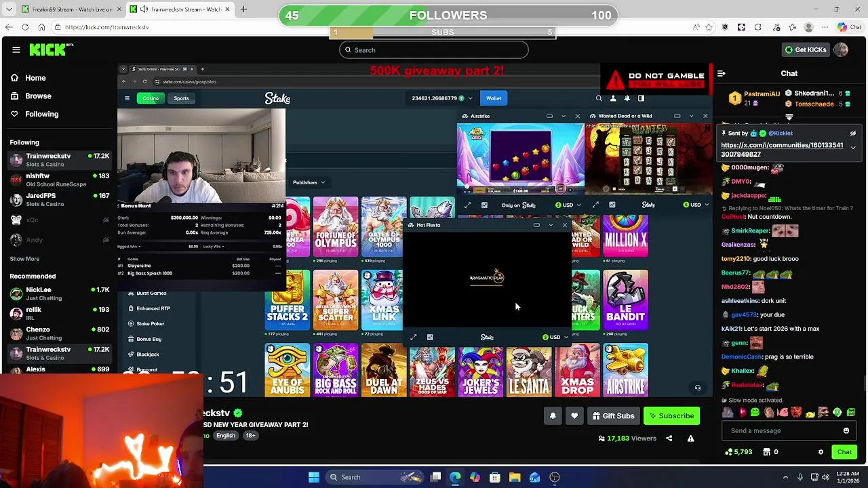Focus the Kick search box
The width and height of the screenshot is (868, 488).
434,49
